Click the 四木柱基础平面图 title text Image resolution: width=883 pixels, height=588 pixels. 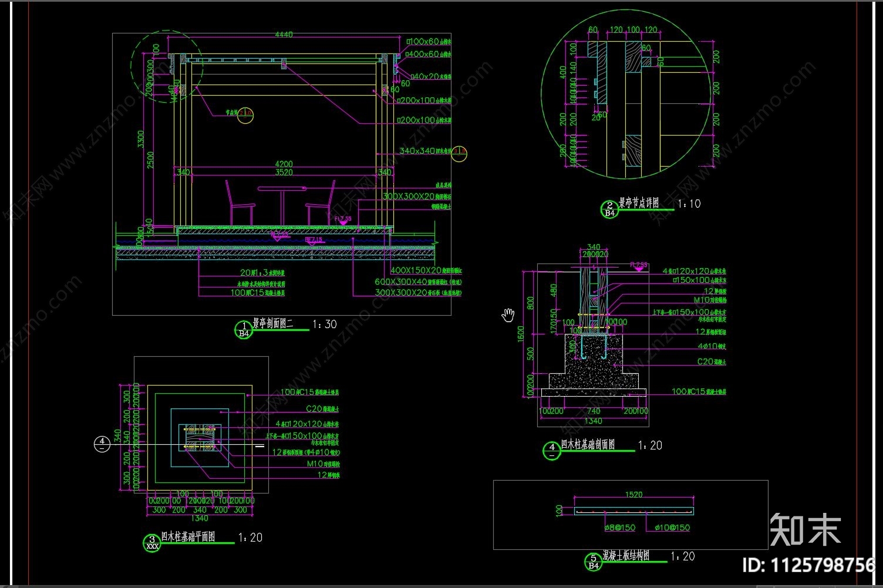[x=188, y=536]
